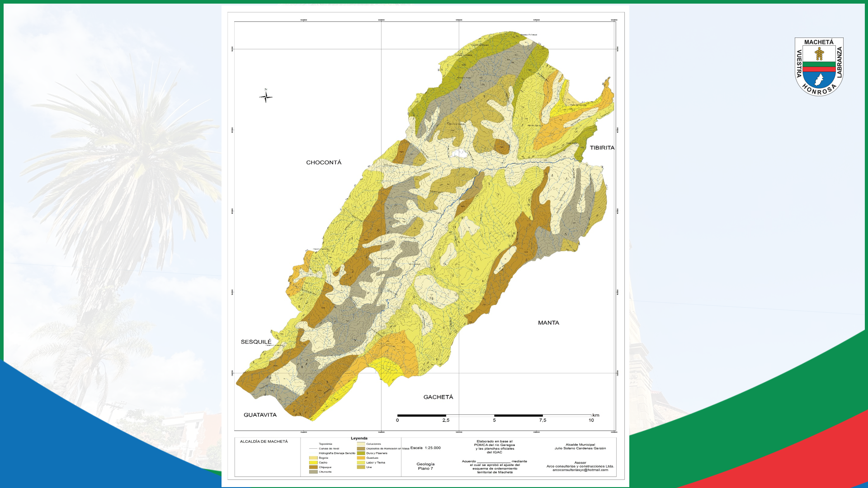Screen dimensions: 868x488
Task: Click the ALCALDÍA DE MACHETÁ title text
Action: click(264, 441)
